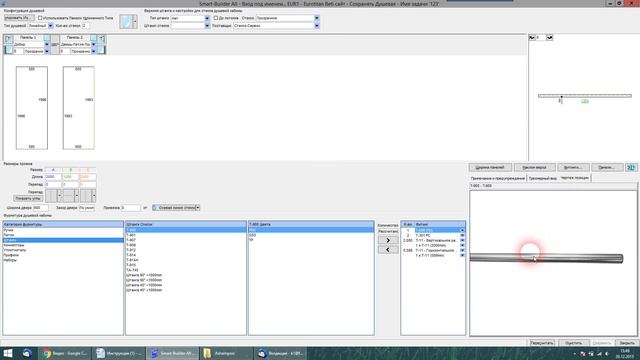This screenshot has width=640, height=360.
Task: Click 'Пересчитать' button at bottom
Action: click(x=542, y=343)
